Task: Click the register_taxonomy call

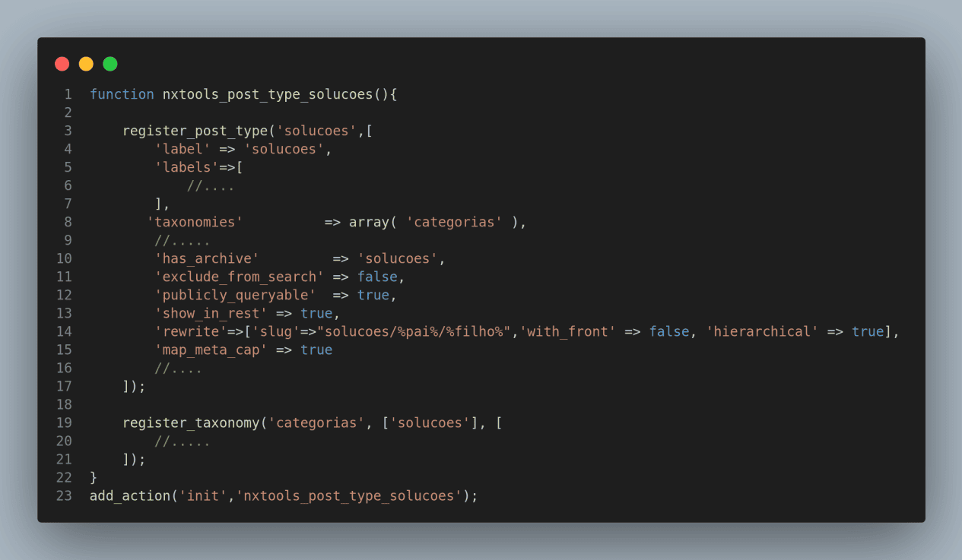Action: click(191, 422)
